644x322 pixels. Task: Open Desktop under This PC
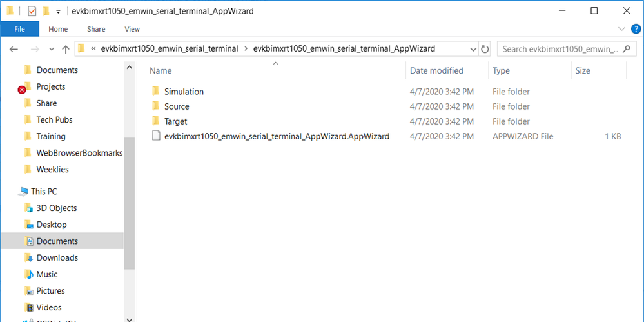click(x=52, y=225)
